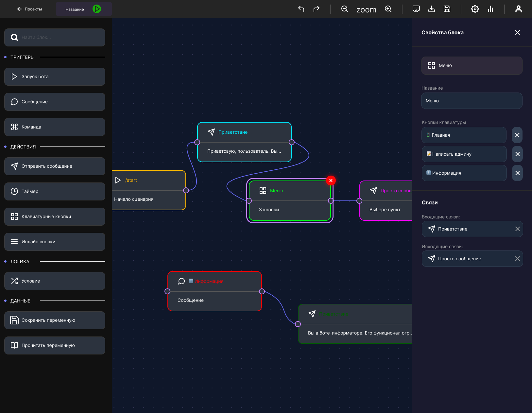Viewport: 532px width, 413px height.
Task: Edit the Написать админу button field
Action: pos(464,154)
